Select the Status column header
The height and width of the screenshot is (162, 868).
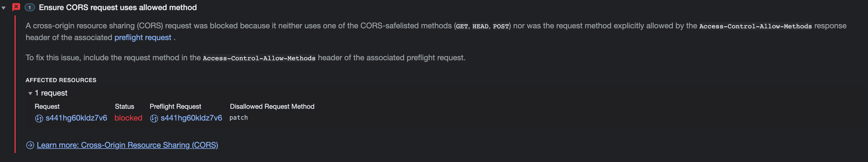click(x=124, y=106)
